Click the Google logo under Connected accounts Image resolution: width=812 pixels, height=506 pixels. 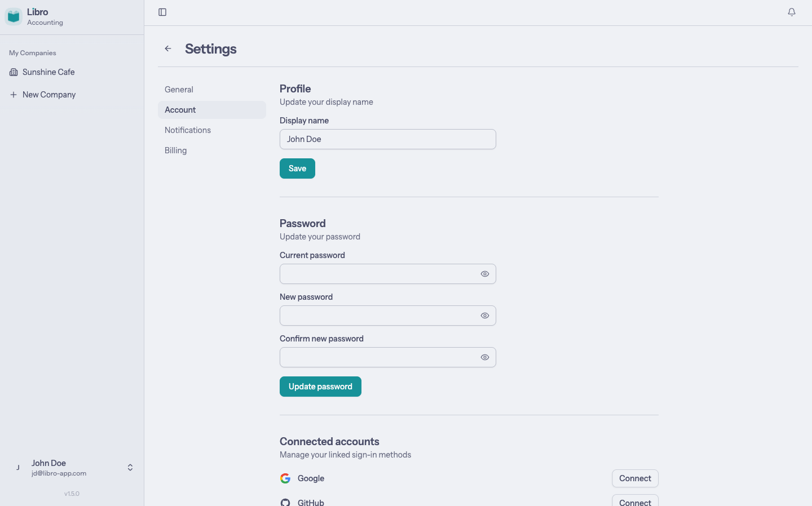pyautogui.click(x=285, y=478)
